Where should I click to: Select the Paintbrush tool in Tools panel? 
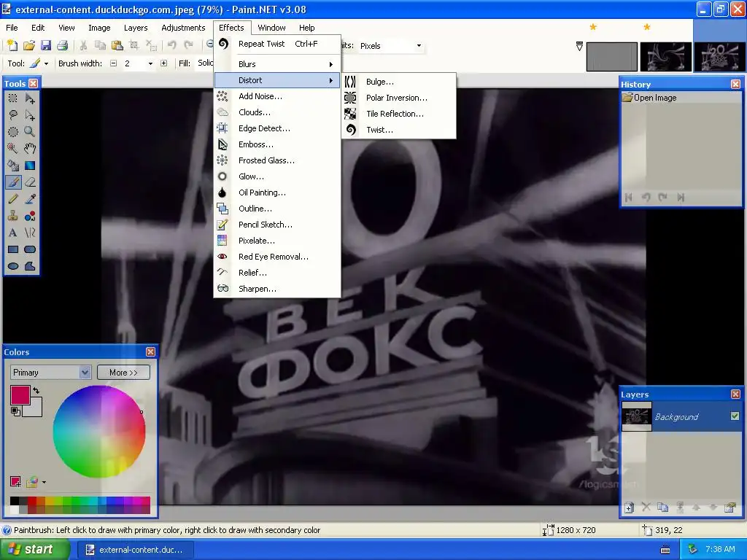[x=13, y=182]
